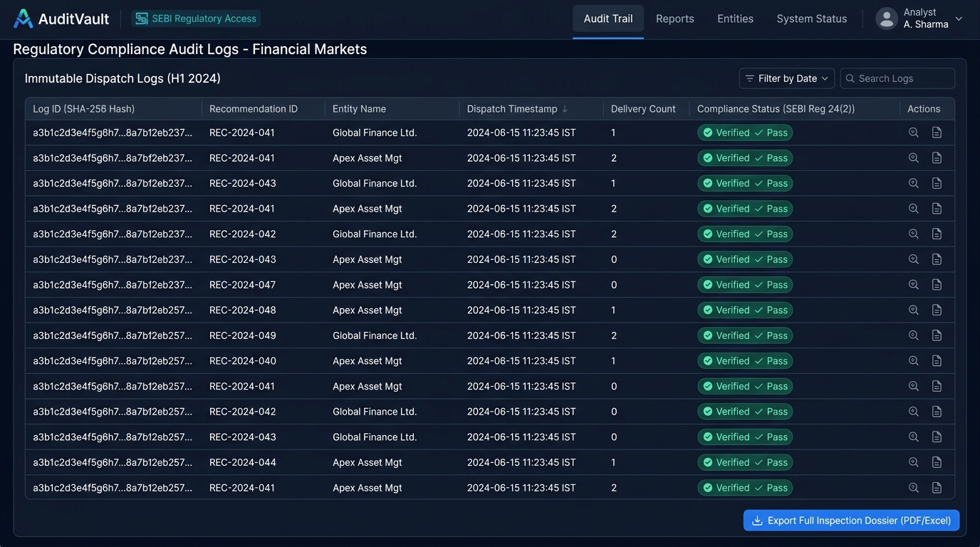Inspect the REC-2024-049 log entry
The width and height of the screenshot is (980, 547).
point(914,335)
